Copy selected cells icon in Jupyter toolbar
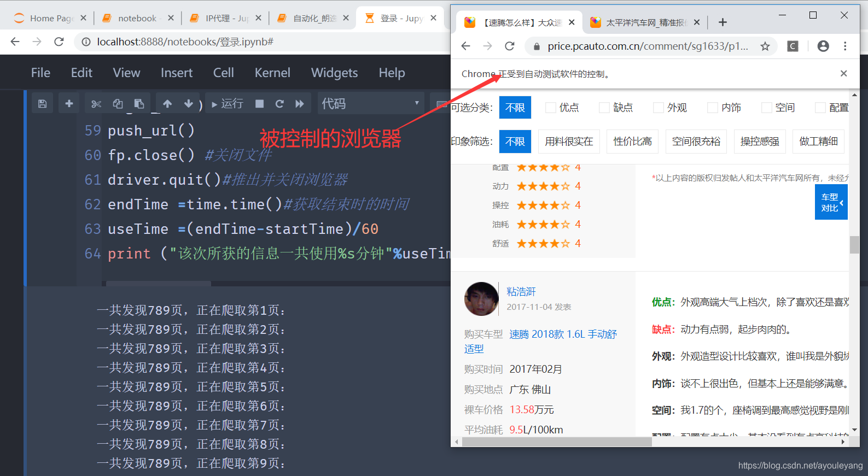 click(118, 103)
